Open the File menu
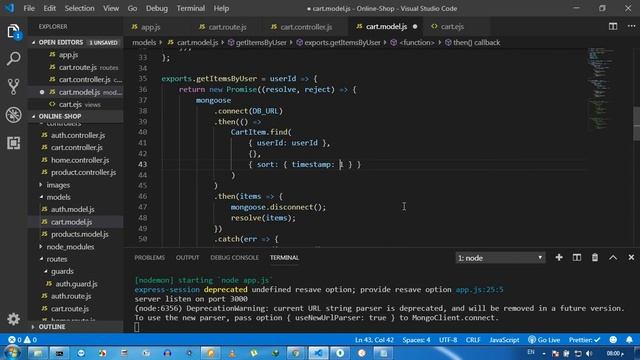 (x=29, y=8)
